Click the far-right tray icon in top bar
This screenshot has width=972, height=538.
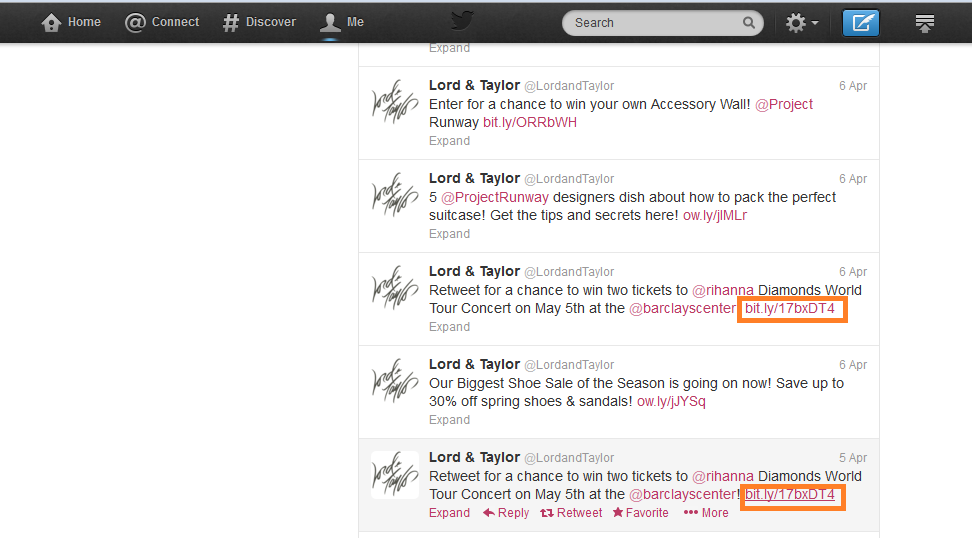(924, 22)
